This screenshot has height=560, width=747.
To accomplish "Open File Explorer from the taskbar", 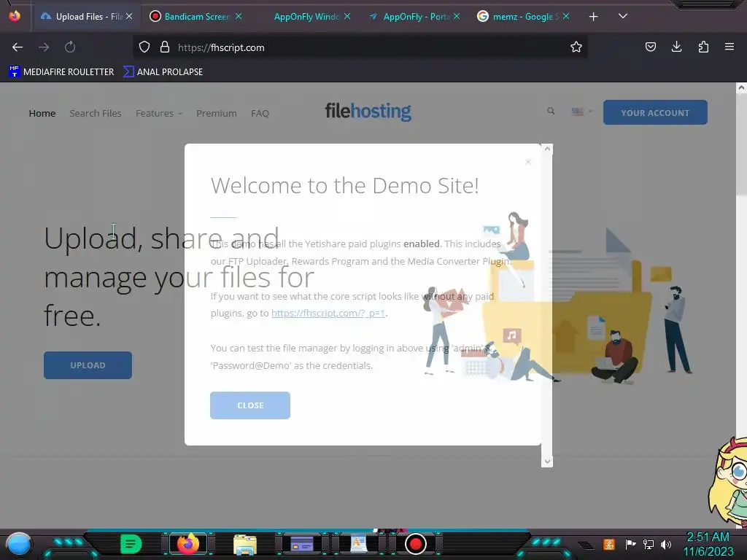I will point(245,544).
